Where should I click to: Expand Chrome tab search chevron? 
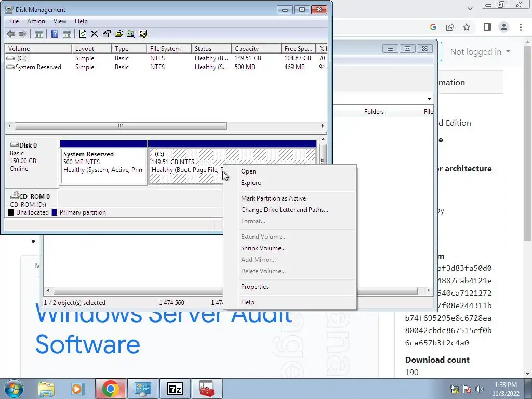click(470, 9)
